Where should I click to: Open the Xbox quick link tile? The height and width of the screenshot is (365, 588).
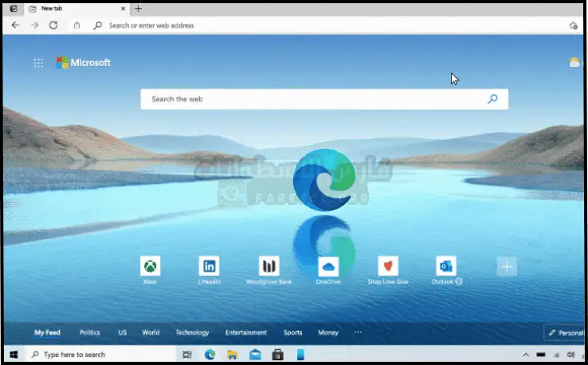coord(150,267)
